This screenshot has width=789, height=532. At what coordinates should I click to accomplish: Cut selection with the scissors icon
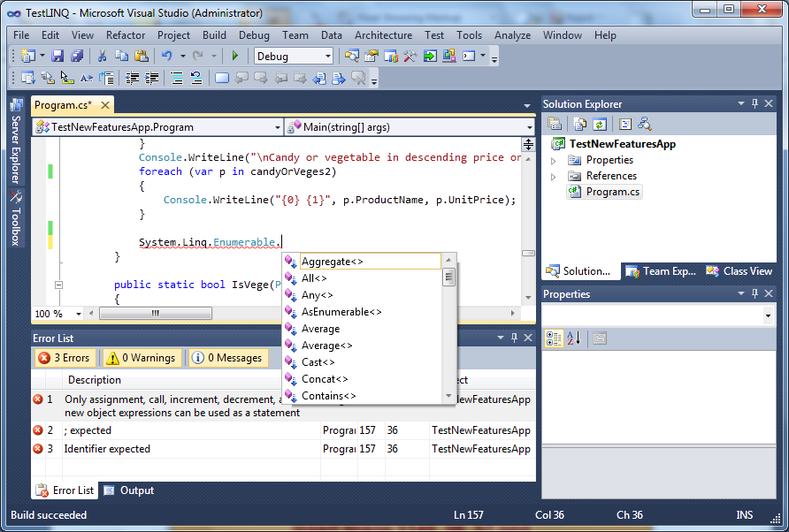pyautogui.click(x=102, y=56)
